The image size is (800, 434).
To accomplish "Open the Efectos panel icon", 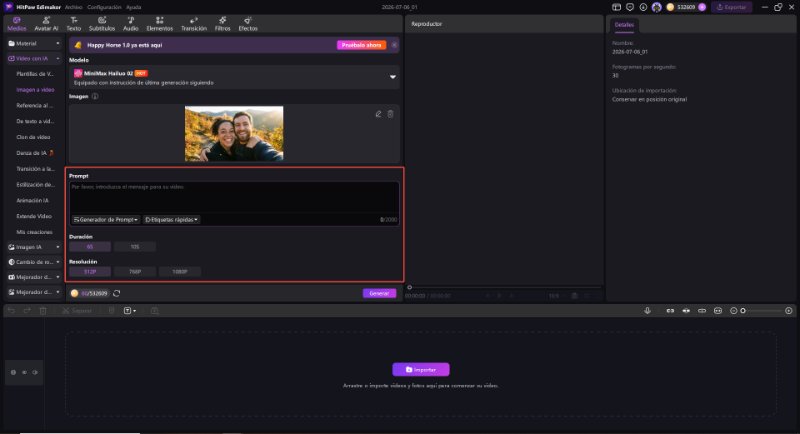I will point(248,23).
